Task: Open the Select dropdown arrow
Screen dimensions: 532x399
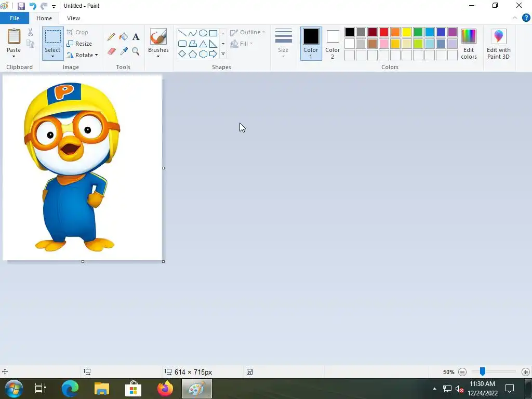Action: pyautogui.click(x=52, y=56)
